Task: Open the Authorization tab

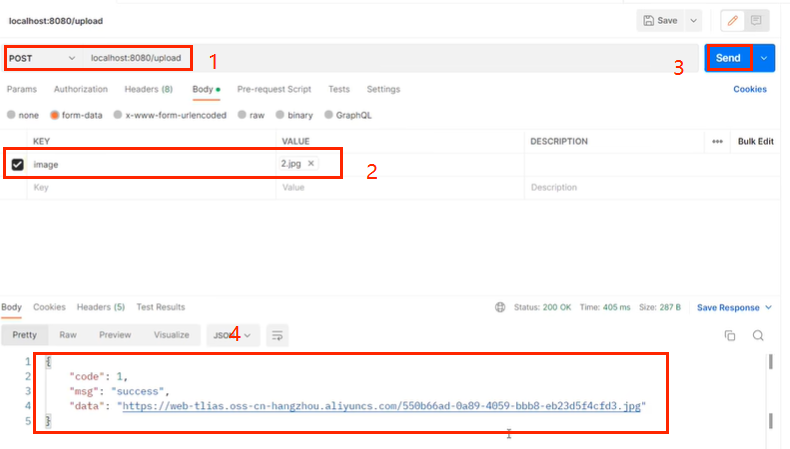Action: coord(81,89)
